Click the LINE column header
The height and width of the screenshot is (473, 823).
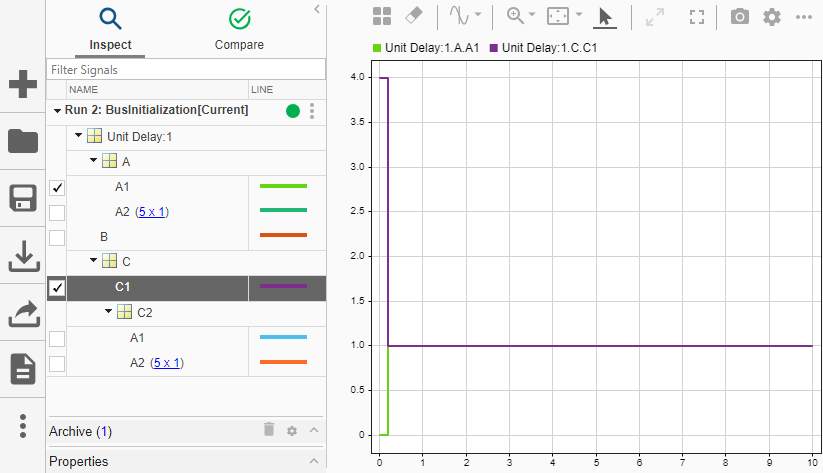point(287,90)
